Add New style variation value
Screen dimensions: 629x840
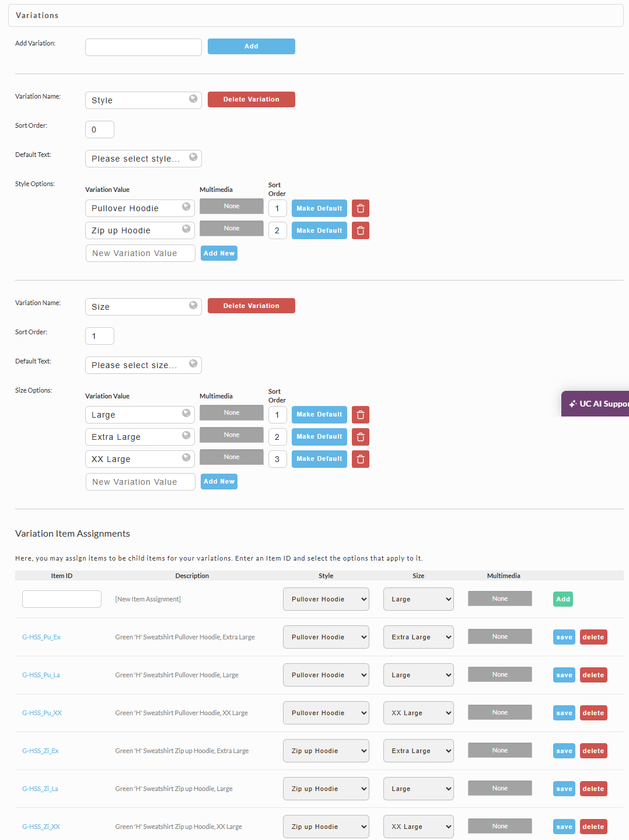219,253
